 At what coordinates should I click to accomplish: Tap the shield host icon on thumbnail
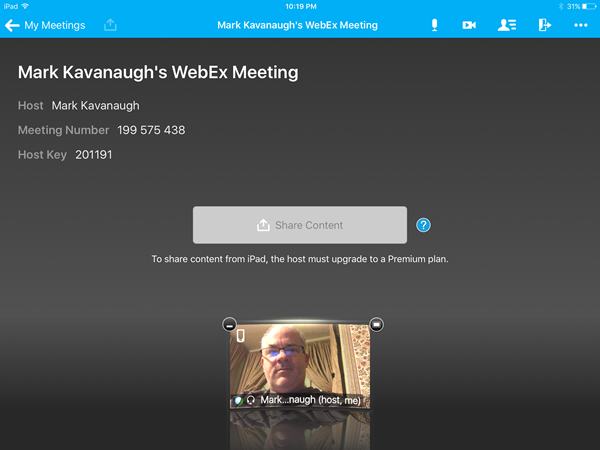(238, 400)
